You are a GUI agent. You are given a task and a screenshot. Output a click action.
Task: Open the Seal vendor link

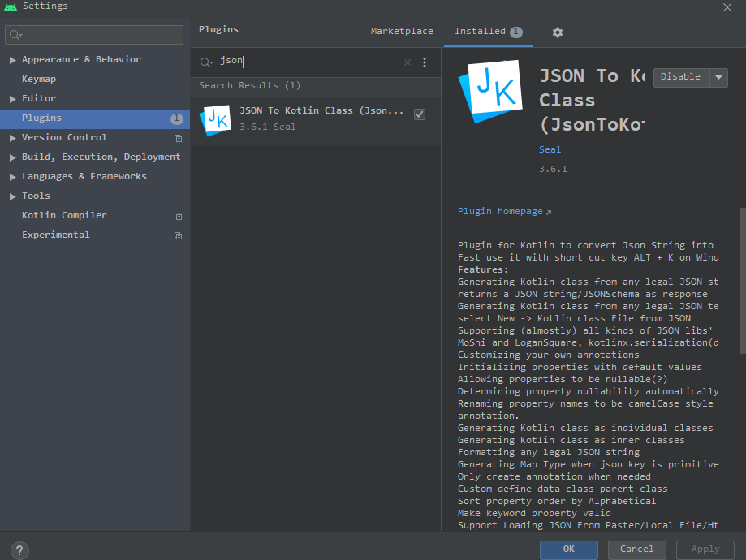pyautogui.click(x=550, y=149)
